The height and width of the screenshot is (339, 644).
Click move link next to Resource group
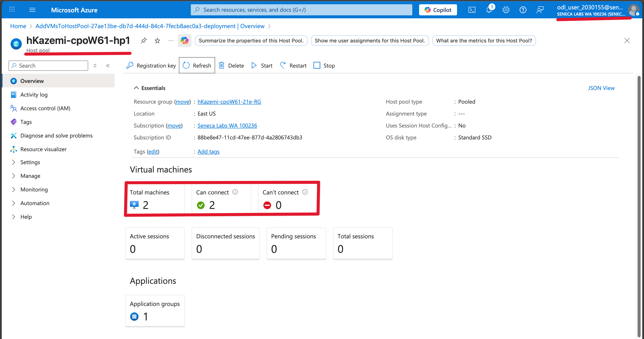click(183, 102)
